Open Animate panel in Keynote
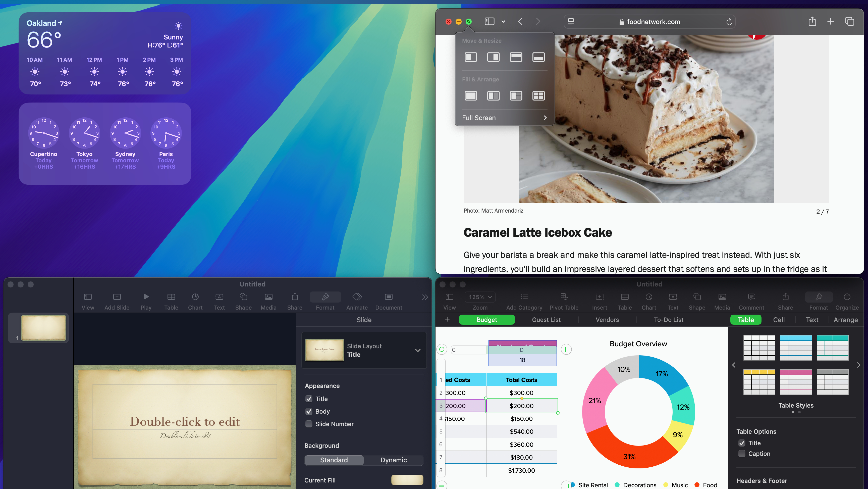 [357, 302]
